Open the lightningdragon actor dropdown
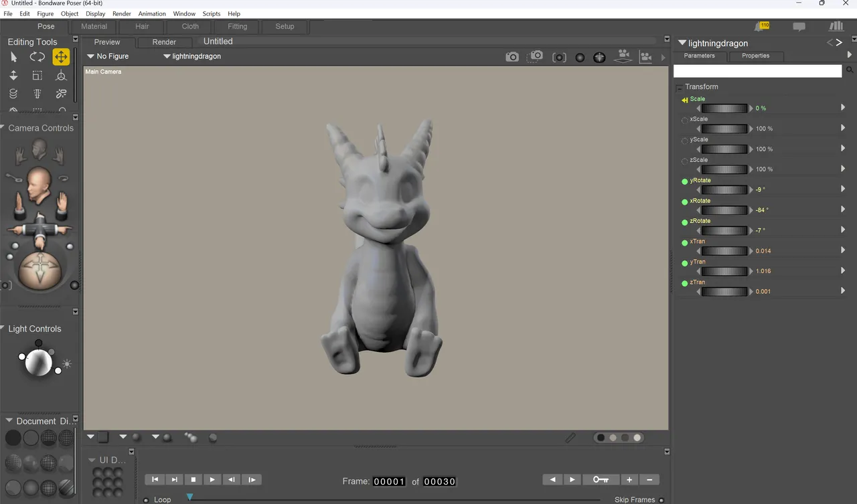Image resolution: width=857 pixels, height=504 pixels. [x=192, y=56]
